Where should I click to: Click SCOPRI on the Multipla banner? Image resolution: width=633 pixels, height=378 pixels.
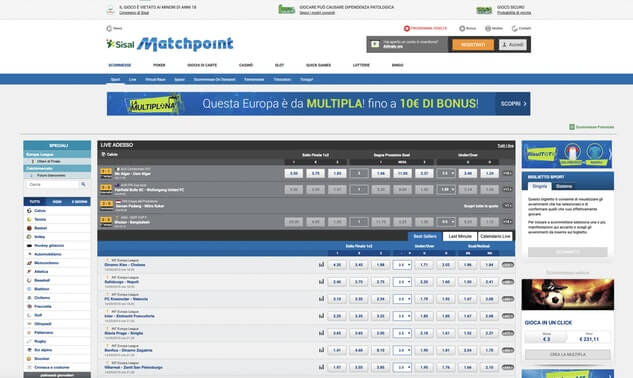click(x=513, y=104)
